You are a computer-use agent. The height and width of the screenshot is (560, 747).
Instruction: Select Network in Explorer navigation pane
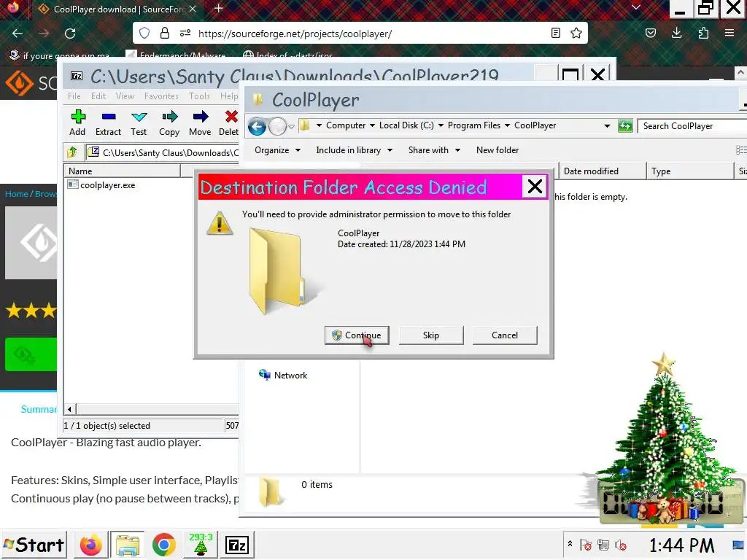[x=283, y=376]
